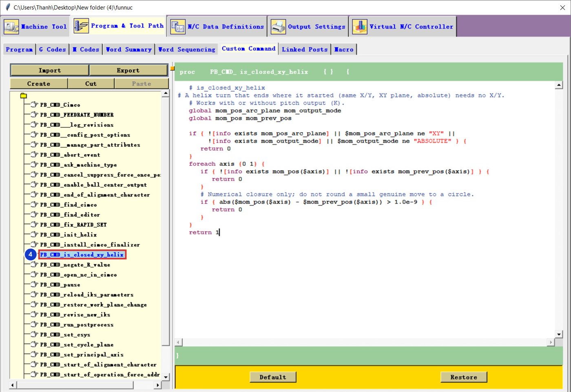Click the procedure name field PB_CMD_ is_closed_xy_helix
The image size is (571, 392).
click(259, 72)
